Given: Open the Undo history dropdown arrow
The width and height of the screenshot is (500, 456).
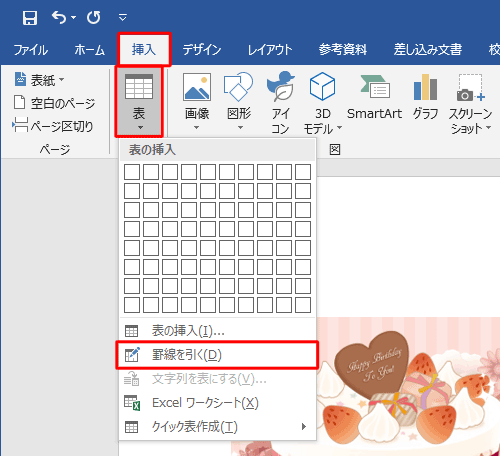Looking at the screenshot, I should [x=73, y=17].
